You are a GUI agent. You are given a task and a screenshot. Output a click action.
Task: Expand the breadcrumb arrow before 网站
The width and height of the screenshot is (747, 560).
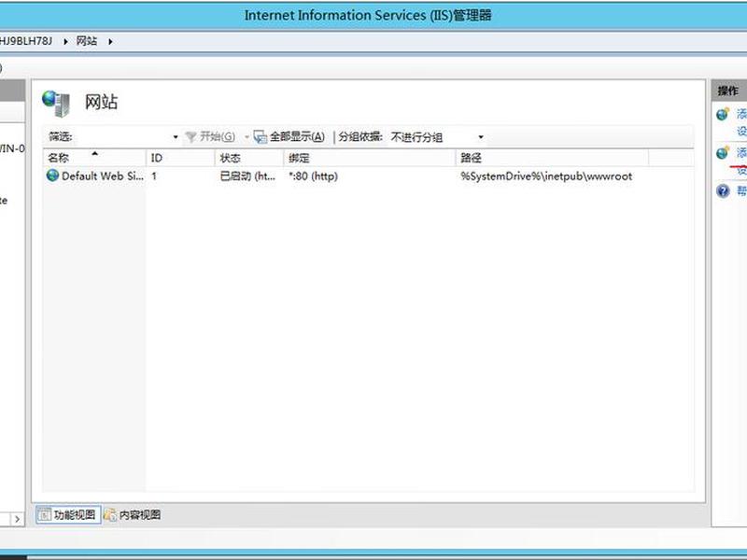click(x=65, y=41)
